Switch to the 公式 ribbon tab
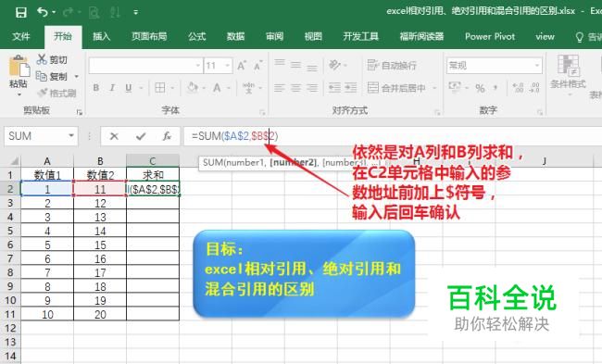 pos(197,36)
